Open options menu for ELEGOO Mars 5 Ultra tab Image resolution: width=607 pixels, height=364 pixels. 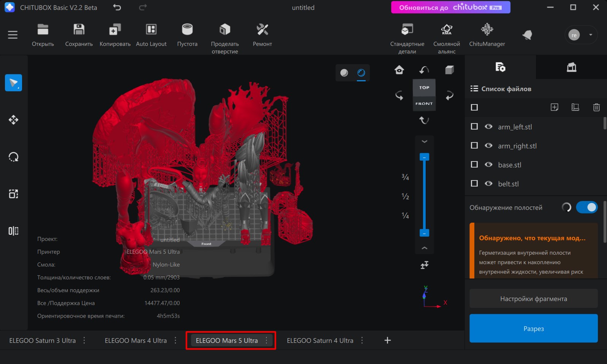(266, 340)
